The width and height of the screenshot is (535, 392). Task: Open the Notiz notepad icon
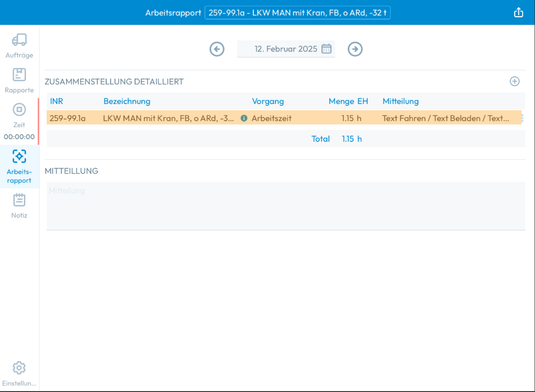(x=19, y=200)
